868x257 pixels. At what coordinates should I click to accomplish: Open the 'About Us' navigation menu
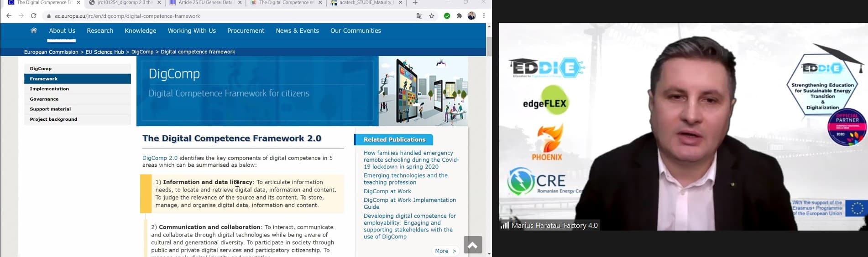(x=62, y=31)
